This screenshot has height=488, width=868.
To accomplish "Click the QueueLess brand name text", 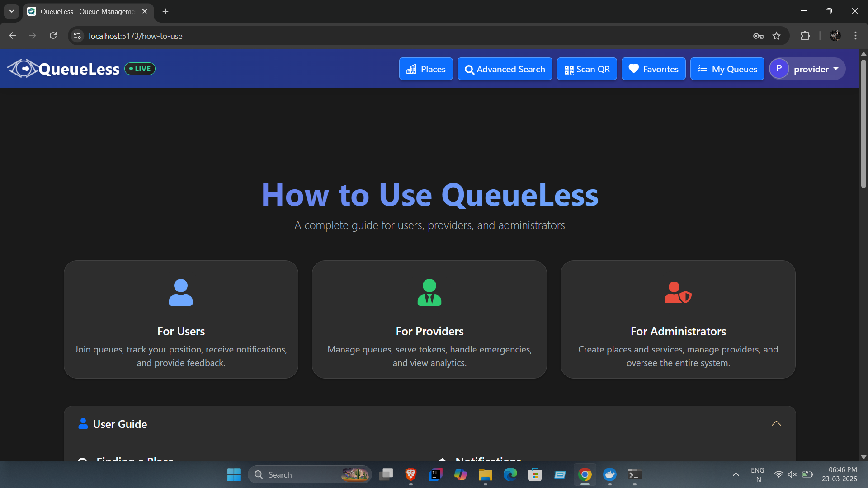I will pos(79,69).
